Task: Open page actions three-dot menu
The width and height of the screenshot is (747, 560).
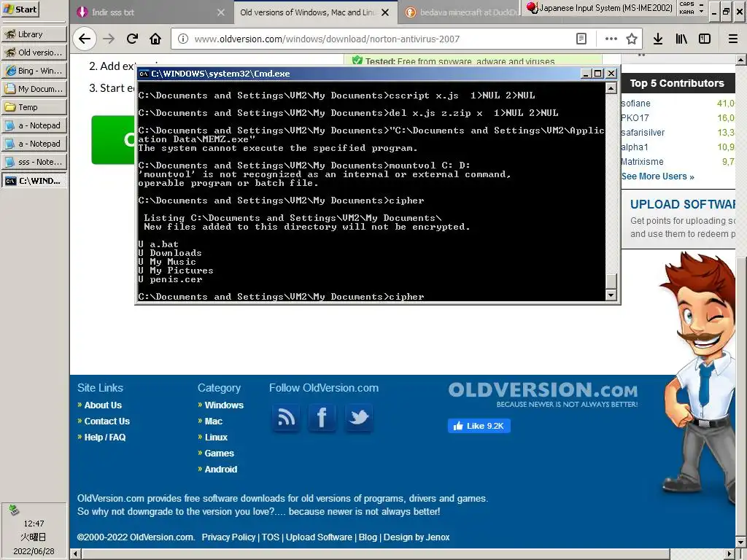Action: click(611, 39)
